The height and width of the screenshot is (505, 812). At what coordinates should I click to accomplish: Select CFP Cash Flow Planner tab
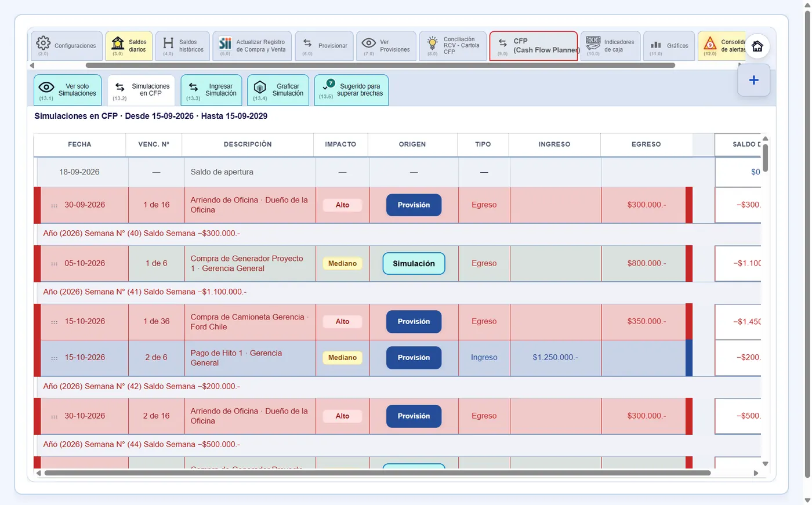coord(534,46)
